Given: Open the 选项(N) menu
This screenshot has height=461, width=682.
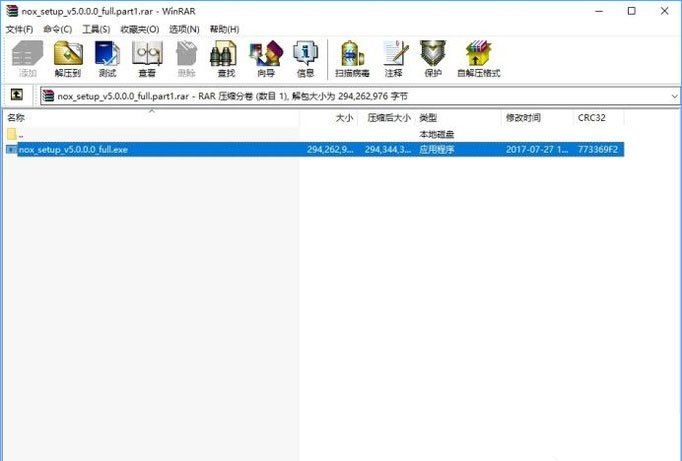Looking at the screenshot, I should [184, 29].
